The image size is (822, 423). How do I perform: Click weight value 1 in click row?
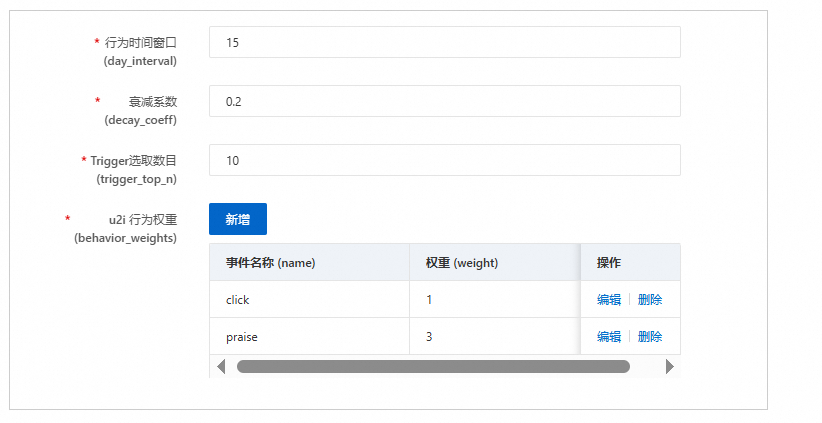pos(429,299)
